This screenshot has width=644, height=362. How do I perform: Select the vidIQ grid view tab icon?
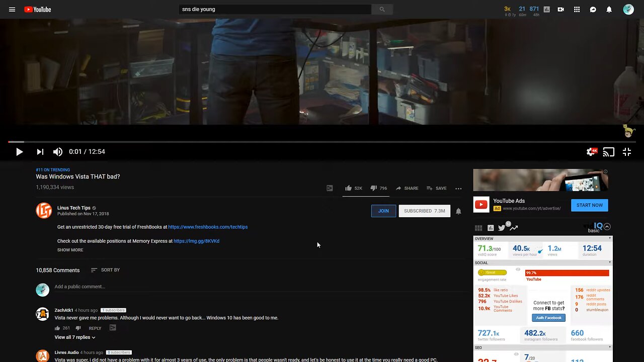478,228
